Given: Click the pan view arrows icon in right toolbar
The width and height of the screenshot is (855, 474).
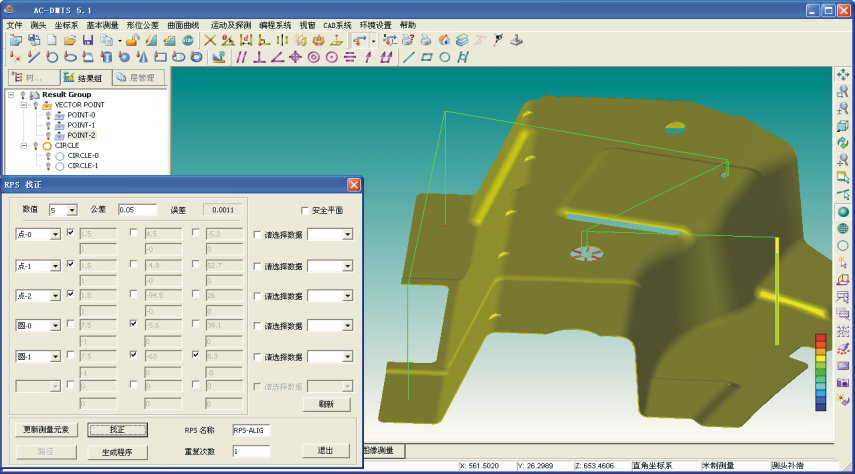Looking at the screenshot, I should [843, 74].
